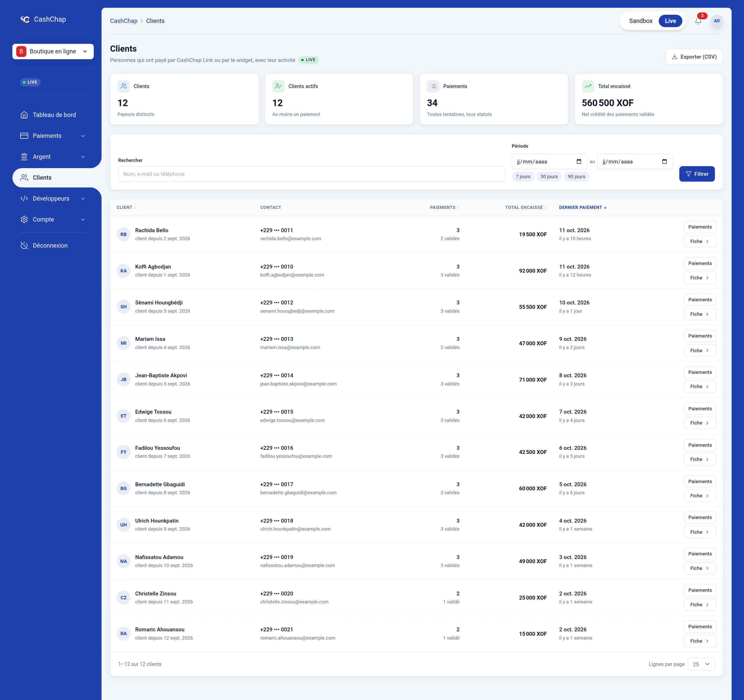The image size is (744, 700).
Task: Open the AD user avatar menu
Action: (x=717, y=21)
